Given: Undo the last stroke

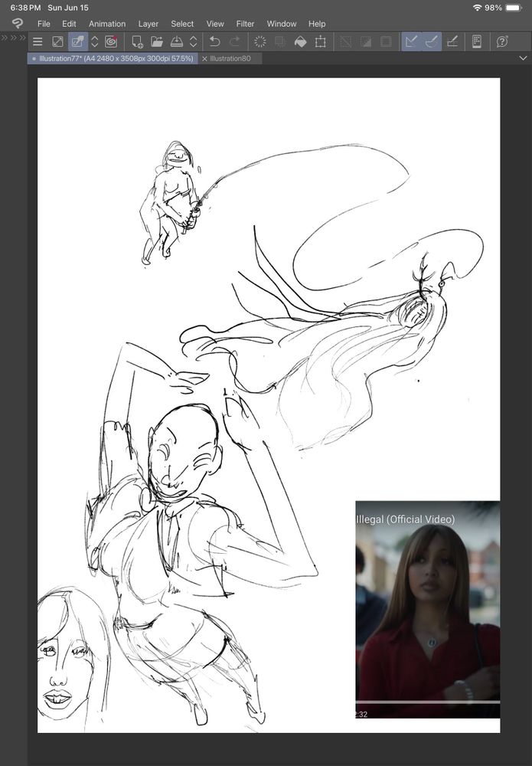Looking at the screenshot, I should click(215, 42).
